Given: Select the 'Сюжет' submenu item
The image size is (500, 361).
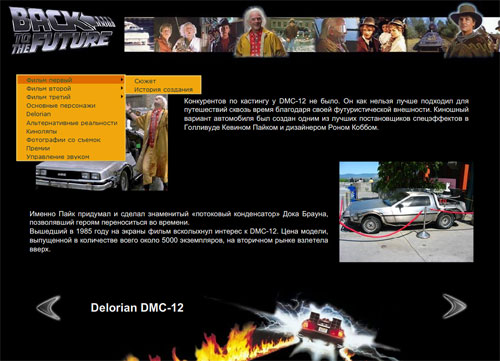Looking at the screenshot, I should [x=163, y=81].
